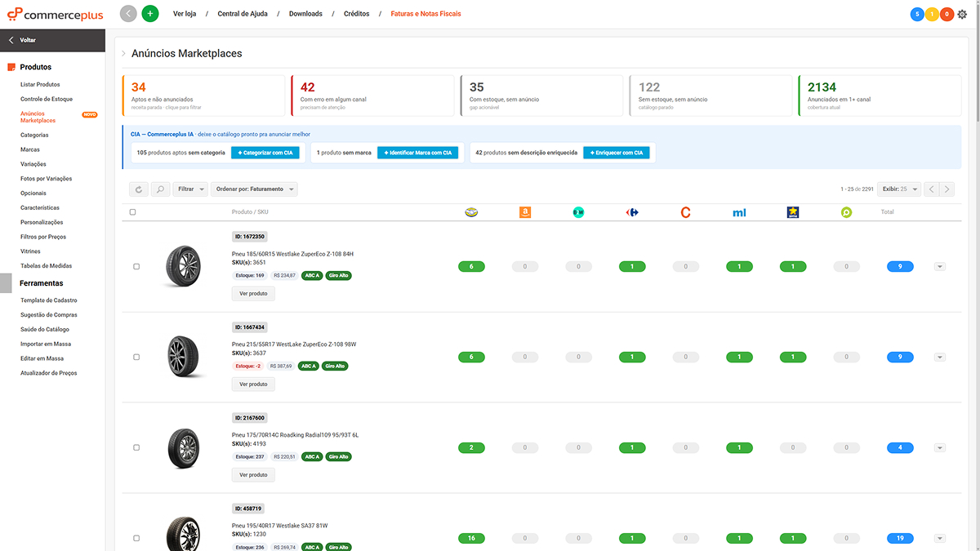Select Atualizador de Preços in the sidebar

click(49, 373)
